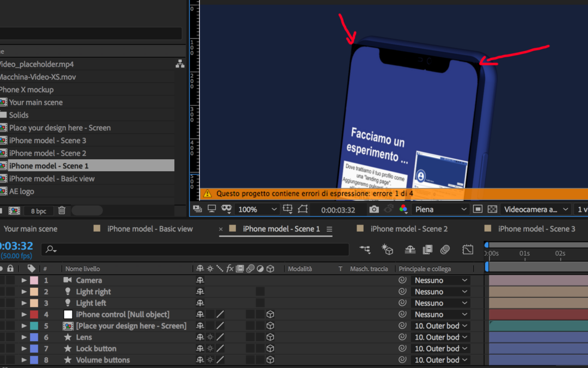The height and width of the screenshot is (368, 588).
Task: Click the project flowchart view icon
Action: click(x=180, y=64)
